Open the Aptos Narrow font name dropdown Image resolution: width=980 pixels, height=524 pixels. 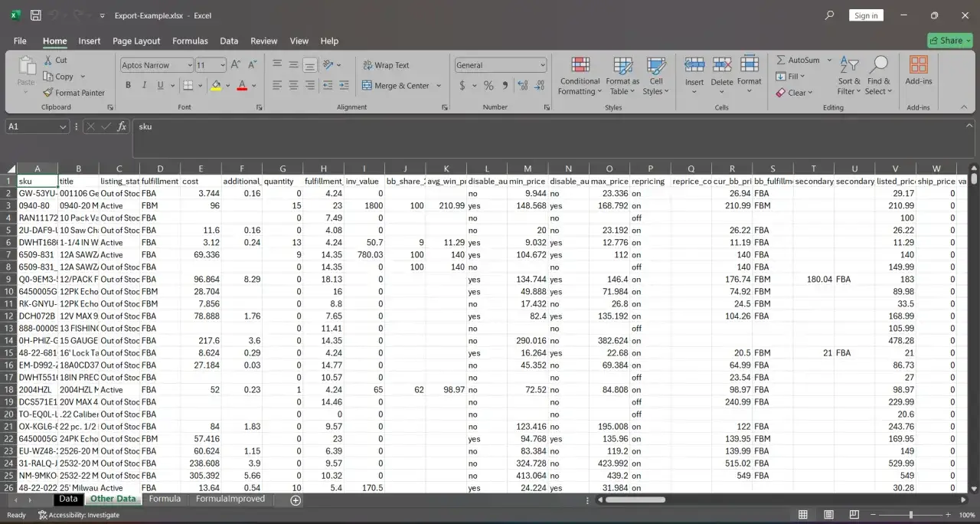(x=189, y=65)
